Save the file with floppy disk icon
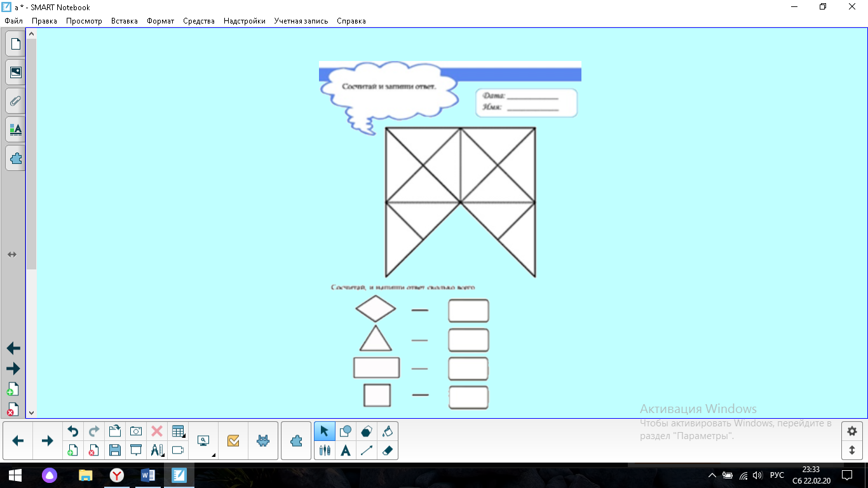The height and width of the screenshot is (488, 868). tap(115, 451)
